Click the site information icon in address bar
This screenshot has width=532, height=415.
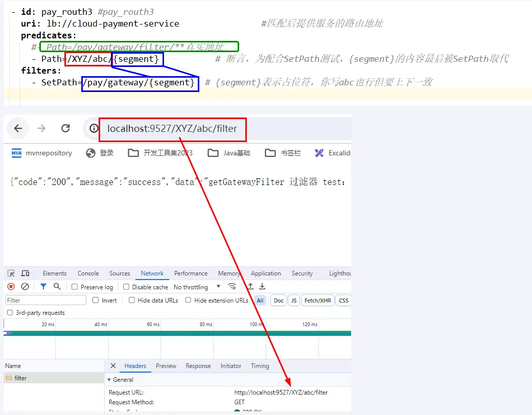(94, 129)
